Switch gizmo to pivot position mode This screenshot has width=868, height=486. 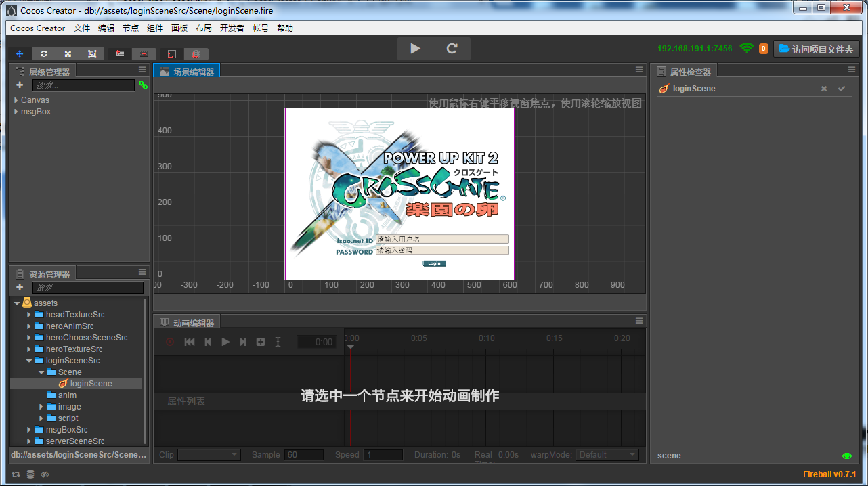120,53
